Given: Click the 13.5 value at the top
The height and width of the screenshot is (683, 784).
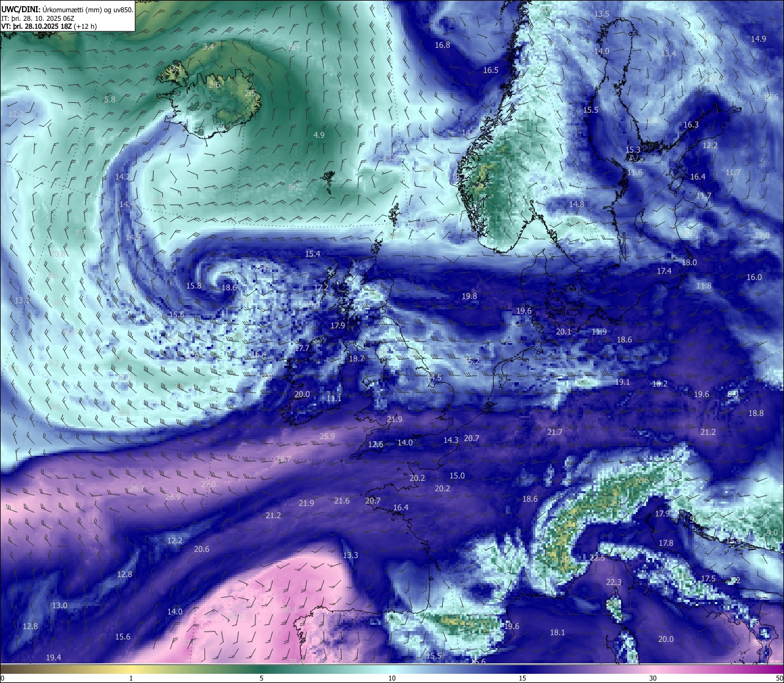Looking at the screenshot, I should pos(601,14).
